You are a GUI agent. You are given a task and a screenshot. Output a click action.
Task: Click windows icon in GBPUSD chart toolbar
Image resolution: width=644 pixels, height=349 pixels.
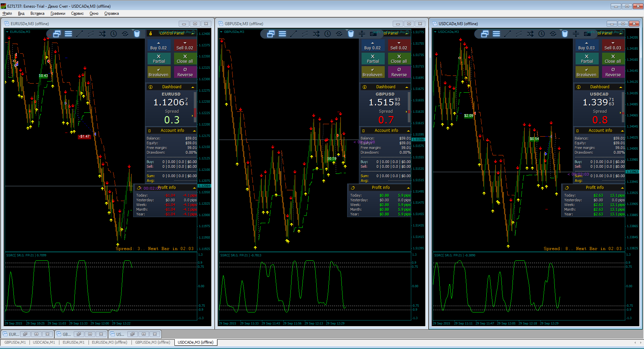click(271, 34)
